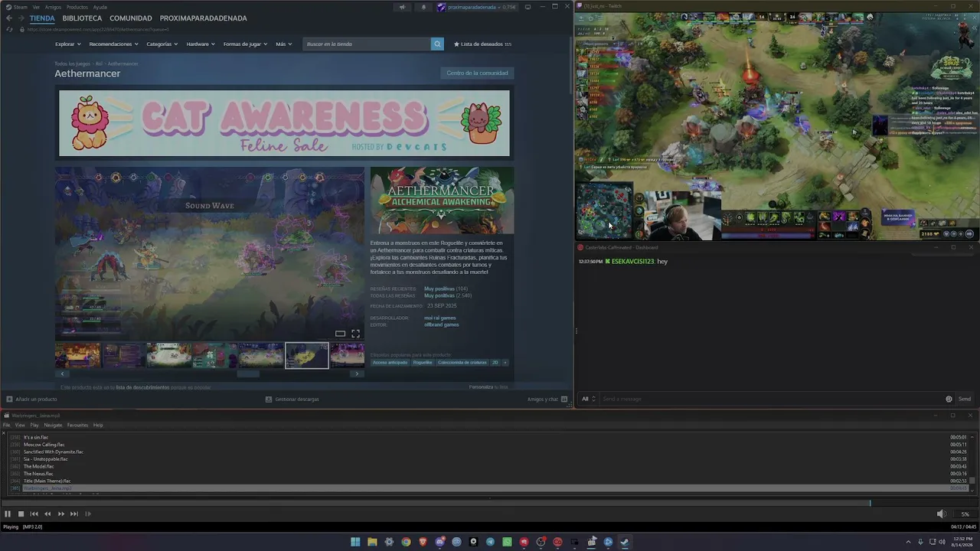980x551 pixels.
Task: Click the screenshot strip horizontal scrollbar
Action: pyautogui.click(x=248, y=373)
